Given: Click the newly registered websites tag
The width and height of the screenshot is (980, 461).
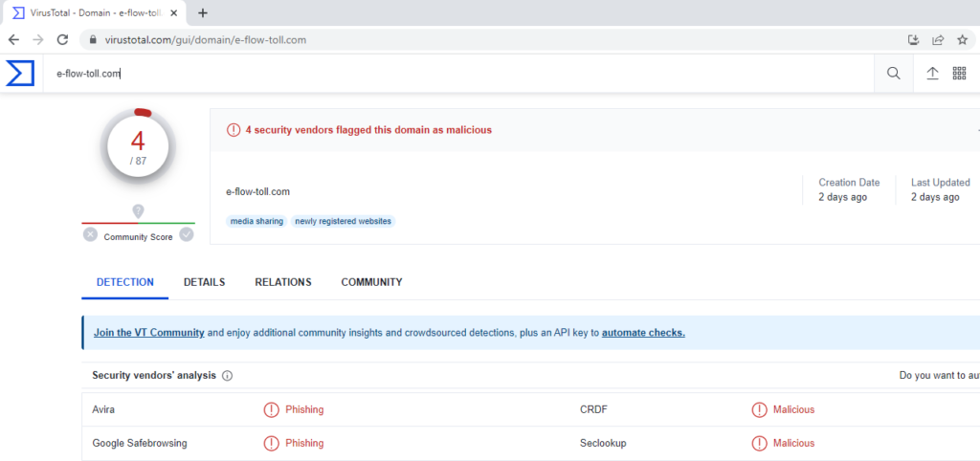Looking at the screenshot, I should click(344, 221).
